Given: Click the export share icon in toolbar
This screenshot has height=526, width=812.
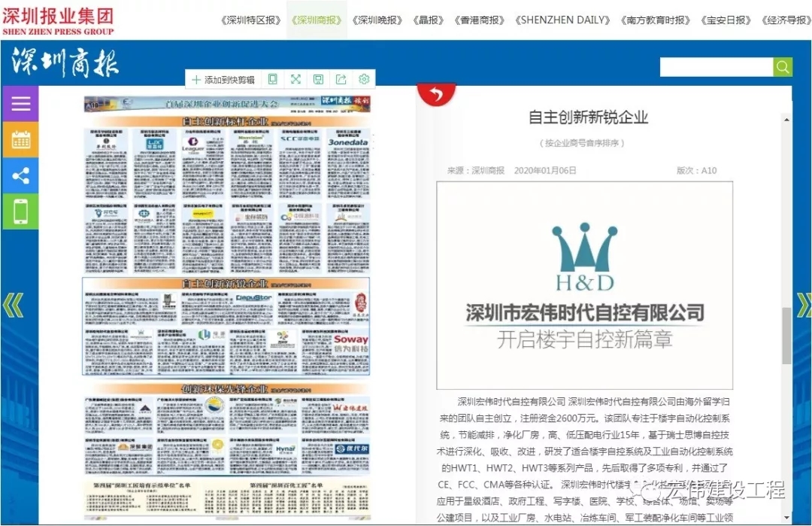Looking at the screenshot, I should [341, 79].
